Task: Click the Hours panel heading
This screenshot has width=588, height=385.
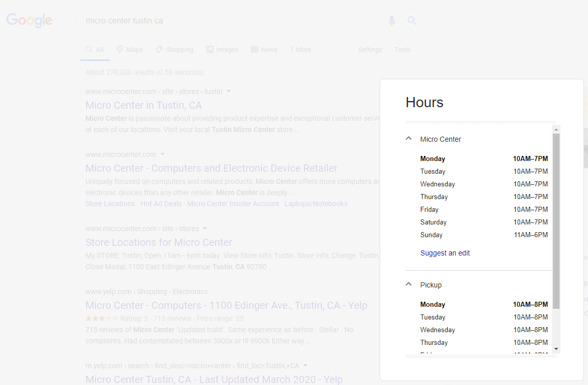Action: point(424,102)
